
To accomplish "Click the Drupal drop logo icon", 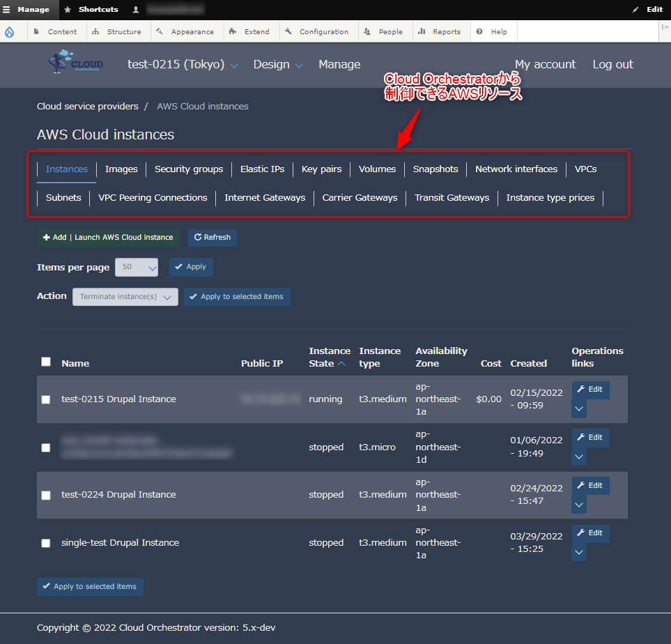I will click(10, 31).
